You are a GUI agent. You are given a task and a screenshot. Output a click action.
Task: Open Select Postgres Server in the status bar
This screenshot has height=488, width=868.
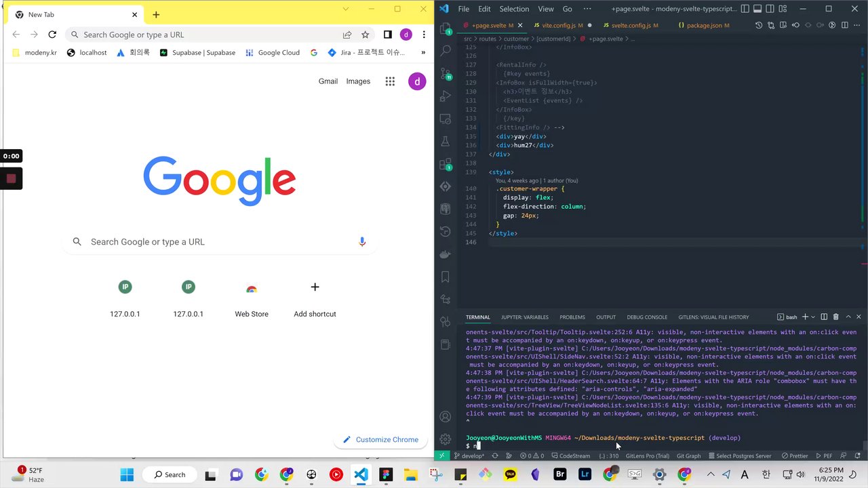point(739,456)
